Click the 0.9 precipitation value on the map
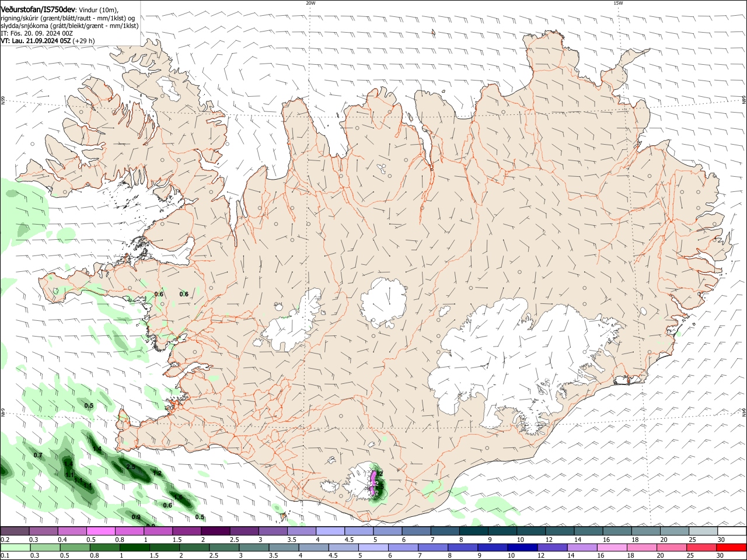 (136, 517)
